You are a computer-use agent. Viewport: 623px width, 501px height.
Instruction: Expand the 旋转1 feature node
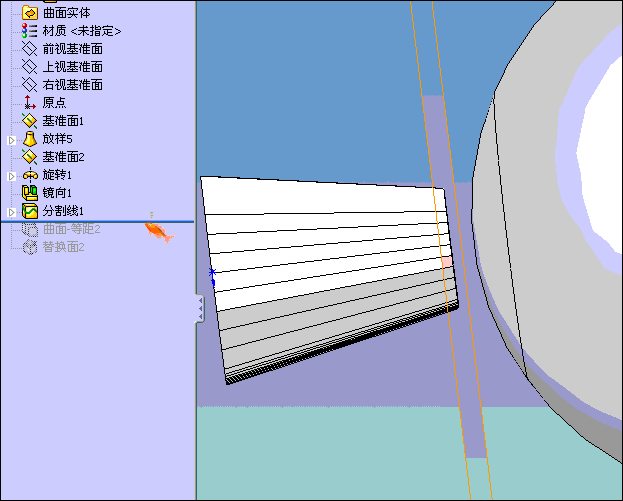pos(12,176)
